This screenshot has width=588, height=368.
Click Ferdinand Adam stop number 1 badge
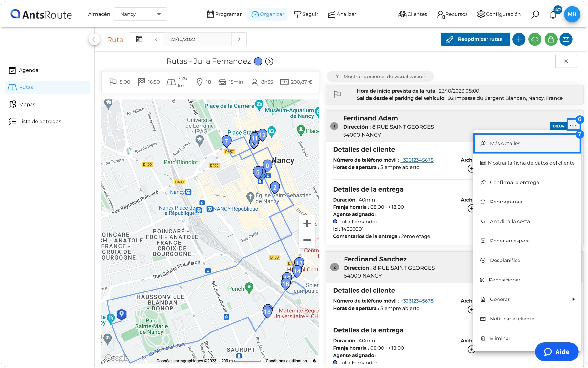click(x=334, y=126)
